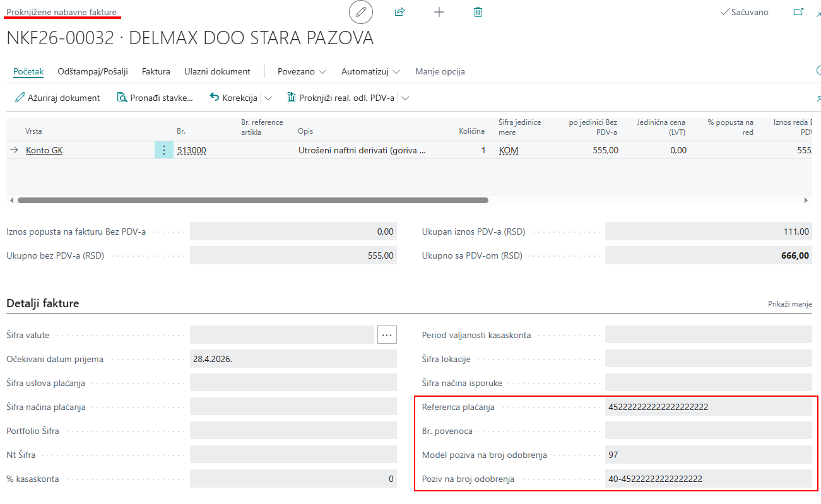Click Ukupno bez PDV-a value 555,00
This screenshot has height=504, width=821.
(x=293, y=255)
